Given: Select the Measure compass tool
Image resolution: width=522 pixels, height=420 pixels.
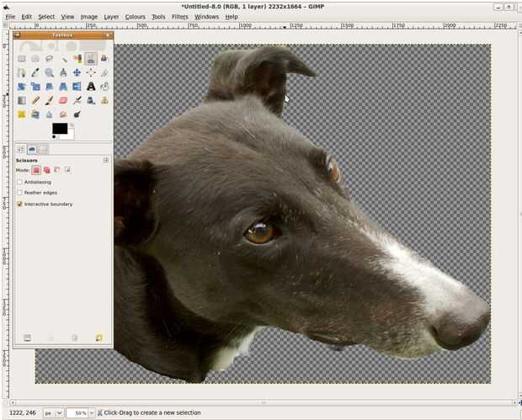Looking at the screenshot, I should [63, 72].
